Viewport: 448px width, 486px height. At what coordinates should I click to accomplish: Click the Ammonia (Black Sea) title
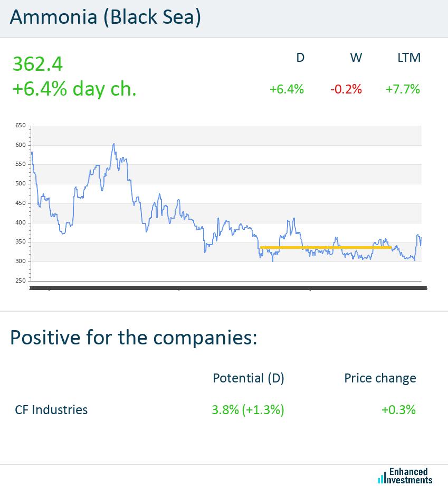(106, 17)
